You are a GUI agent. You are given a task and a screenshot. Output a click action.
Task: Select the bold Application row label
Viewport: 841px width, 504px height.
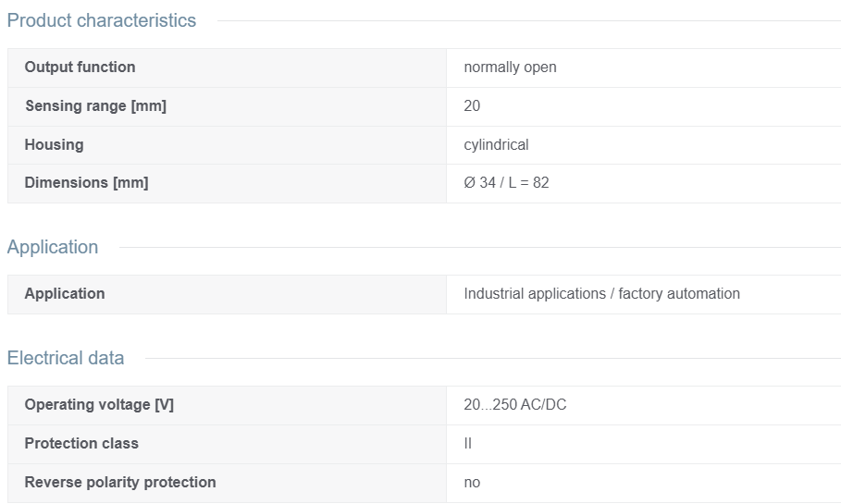click(65, 294)
